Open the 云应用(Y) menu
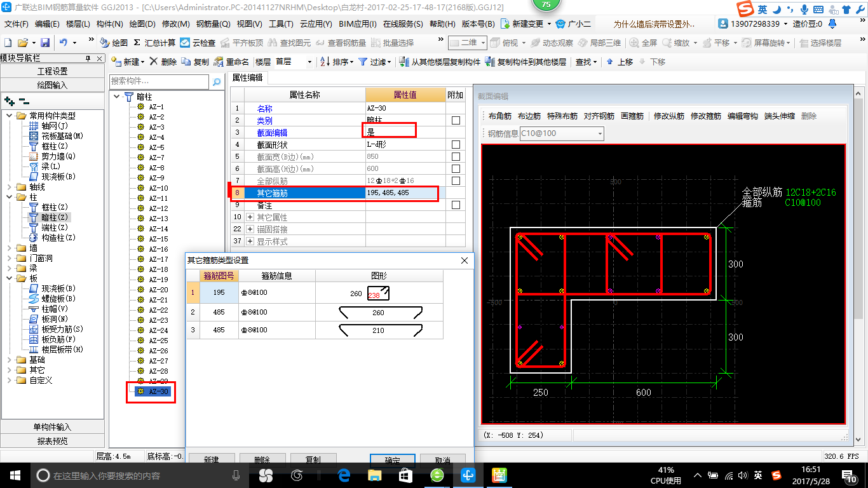 tap(316, 24)
